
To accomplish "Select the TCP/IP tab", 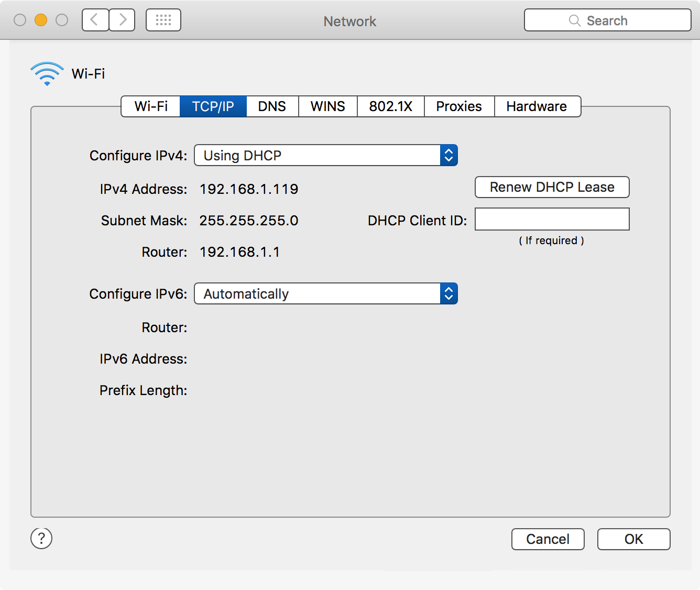I will pyautogui.click(x=213, y=106).
